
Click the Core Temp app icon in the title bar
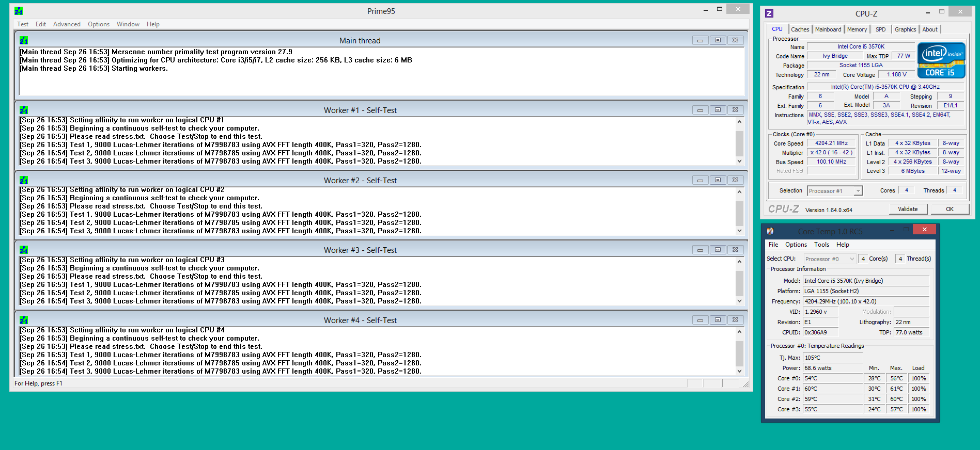[x=770, y=231]
